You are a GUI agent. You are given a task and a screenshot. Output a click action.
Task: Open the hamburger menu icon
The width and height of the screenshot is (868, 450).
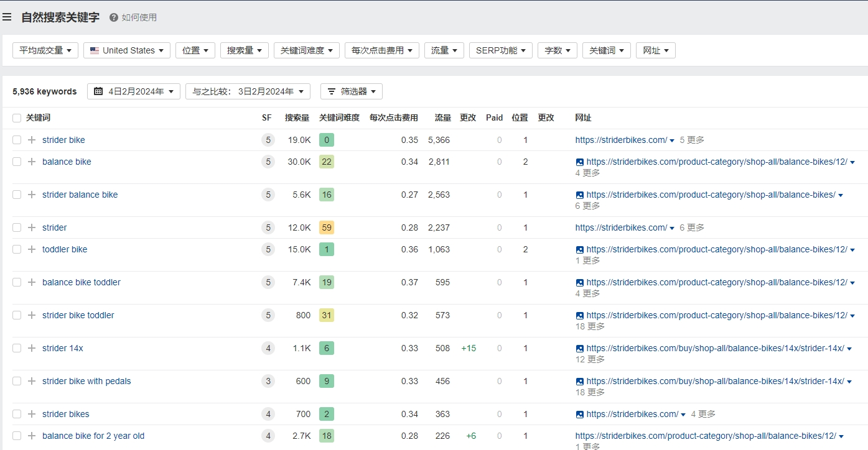tap(7, 17)
